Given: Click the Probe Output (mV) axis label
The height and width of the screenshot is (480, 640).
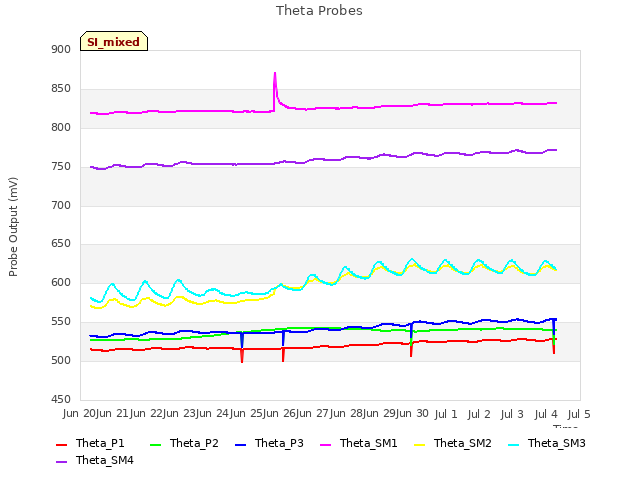Looking at the screenshot, I should point(13,227).
